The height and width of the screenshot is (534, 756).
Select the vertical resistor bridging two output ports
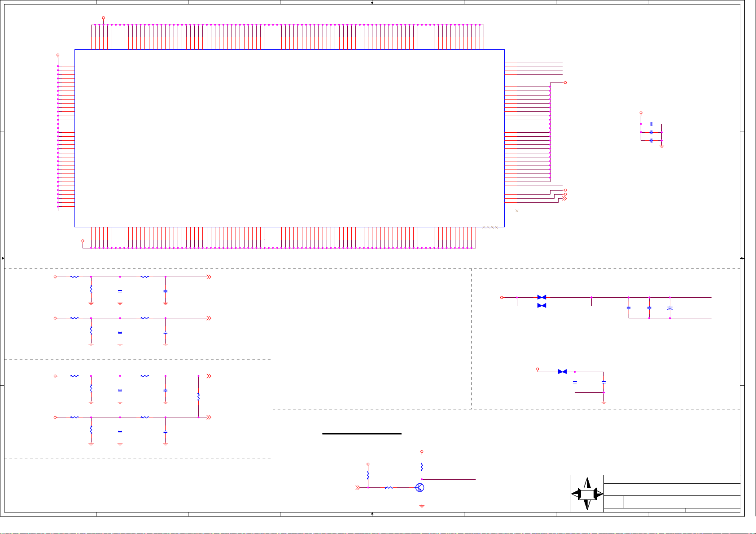coord(198,396)
